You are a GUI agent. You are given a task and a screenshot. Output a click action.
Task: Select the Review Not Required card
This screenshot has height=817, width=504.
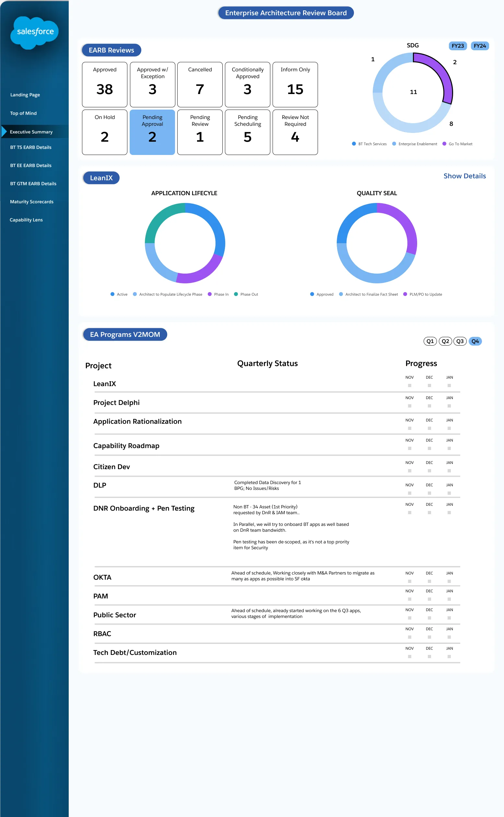tap(295, 132)
